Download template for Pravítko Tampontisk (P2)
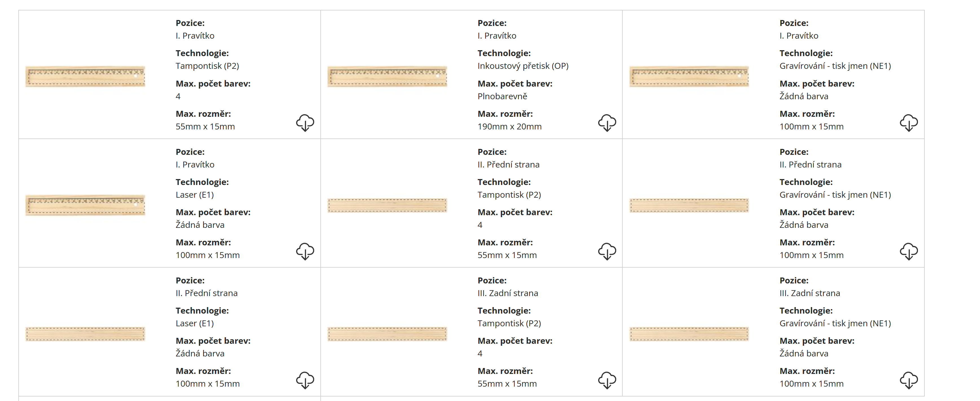The height and width of the screenshot is (401, 980). pos(305,122)
